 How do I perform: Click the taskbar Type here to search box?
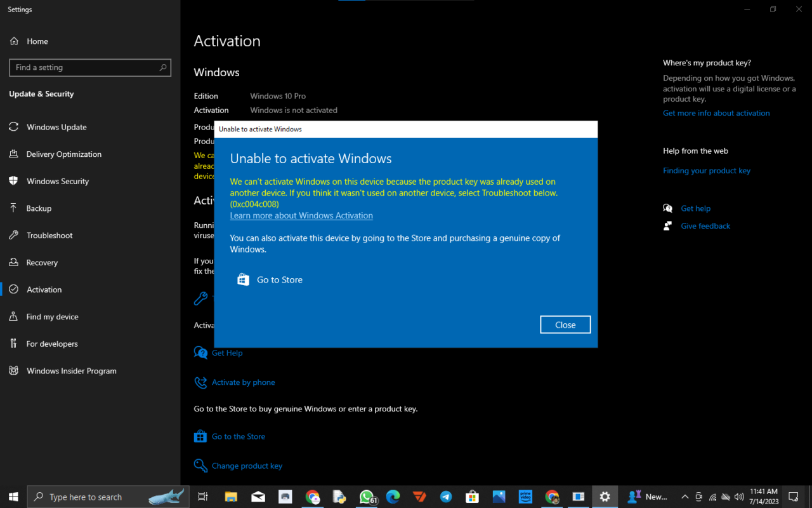[x=108, y=497]
